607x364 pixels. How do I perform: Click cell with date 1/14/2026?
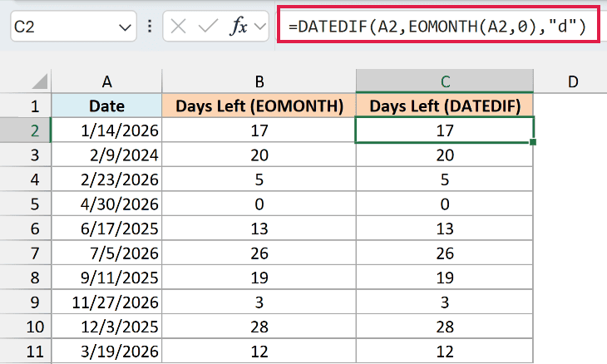pyautogui.click(x=106, y=130)
